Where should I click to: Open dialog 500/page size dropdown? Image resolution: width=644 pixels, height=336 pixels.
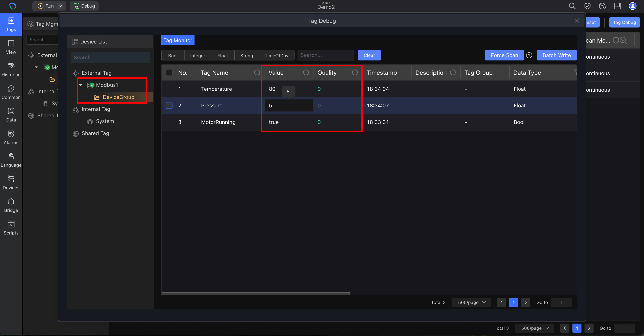[471, 302]
